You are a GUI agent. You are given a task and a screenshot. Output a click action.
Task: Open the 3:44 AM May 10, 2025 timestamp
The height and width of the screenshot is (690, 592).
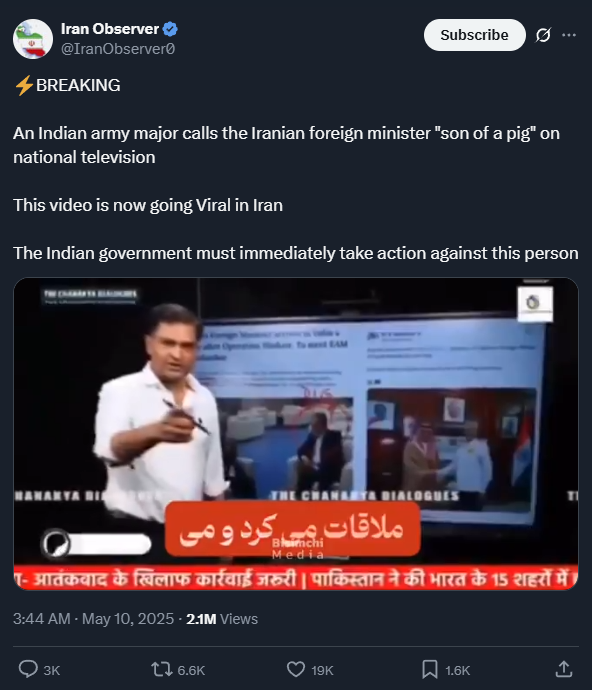coord(93,619)
